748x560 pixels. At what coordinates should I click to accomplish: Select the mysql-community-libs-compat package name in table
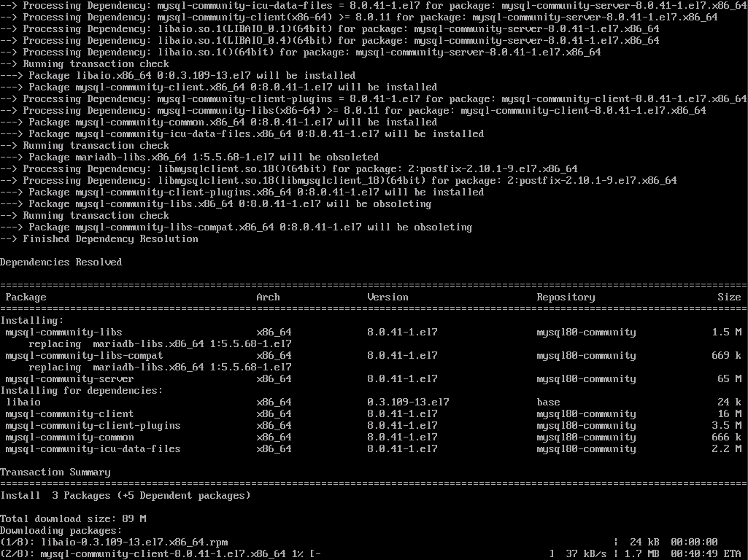[84, 356]
